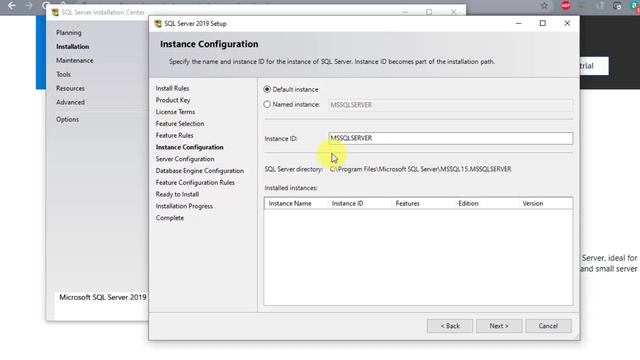Click SQL Server 2019 Setup title icon
The height and width of the screenshot is (360, 640).
(158, 24)
